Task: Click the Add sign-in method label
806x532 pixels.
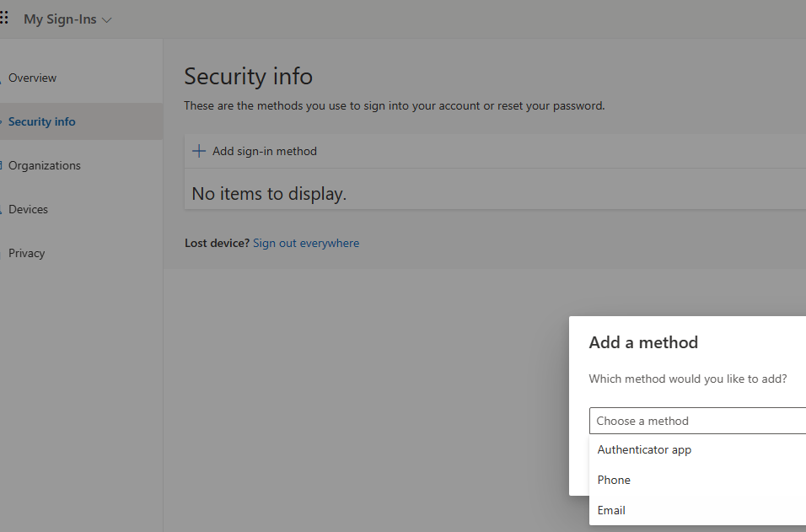Action: pos(265,151)
